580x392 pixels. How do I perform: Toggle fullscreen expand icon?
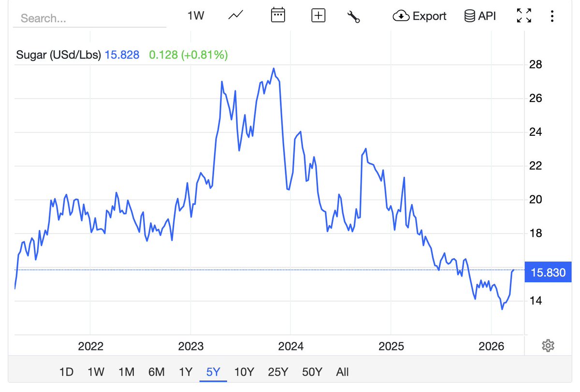[x=524, y=16]
